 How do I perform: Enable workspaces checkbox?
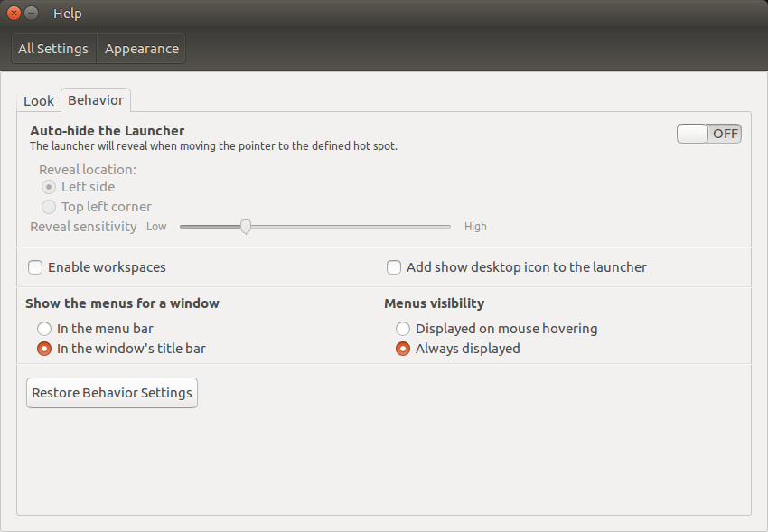pos(35,267)
